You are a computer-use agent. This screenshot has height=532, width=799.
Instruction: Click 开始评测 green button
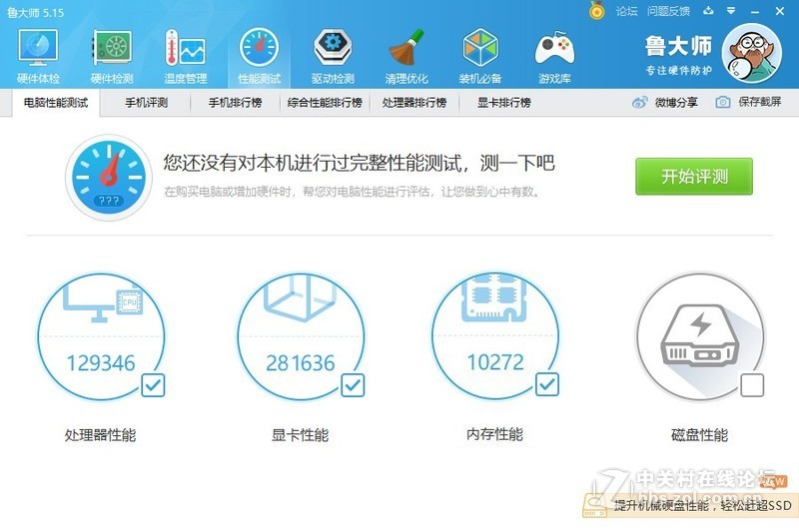(x=694, y=176)
